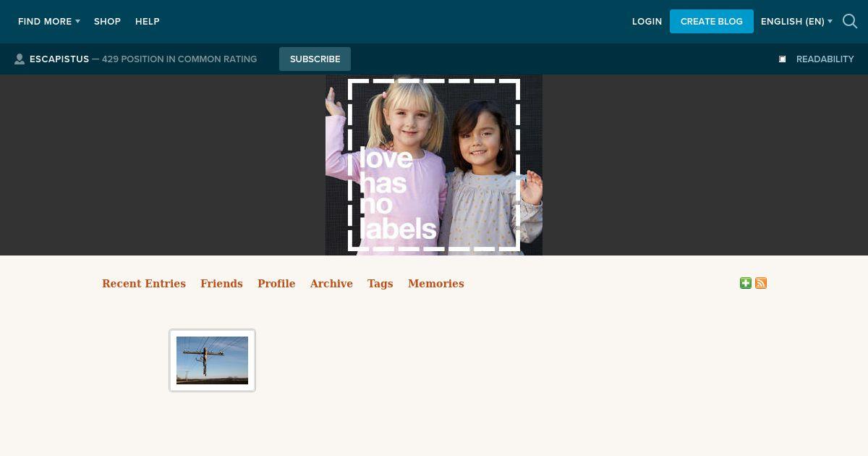
Task: Open the Help menu item
Action: tap(148, 22)
